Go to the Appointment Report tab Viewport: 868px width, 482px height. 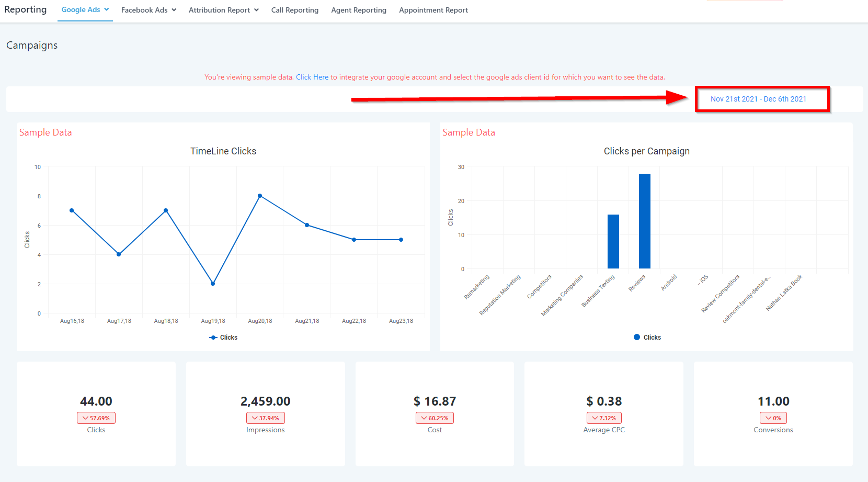tap(433, 10)
